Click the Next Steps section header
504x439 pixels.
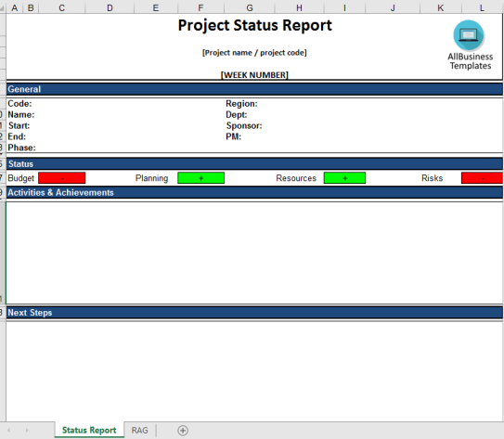coord(254,313)
